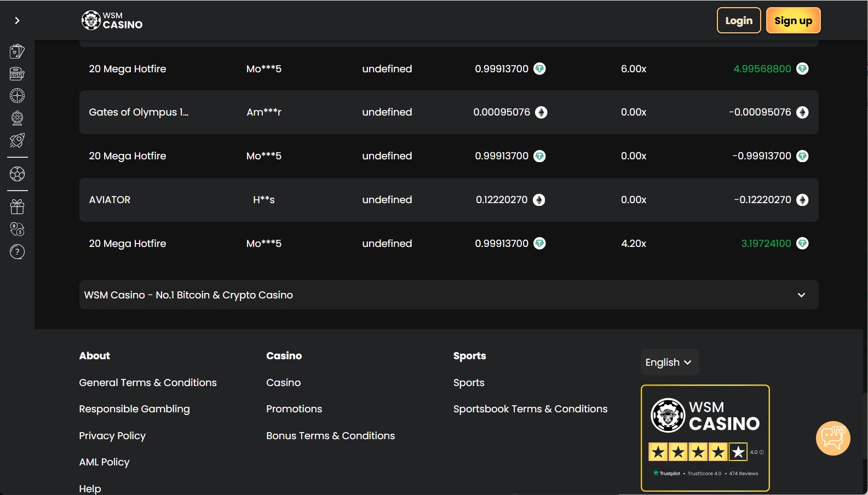Screen dimensions: 868x495
Task: Select the AVIATOR game name
Action: pos(110,200)
